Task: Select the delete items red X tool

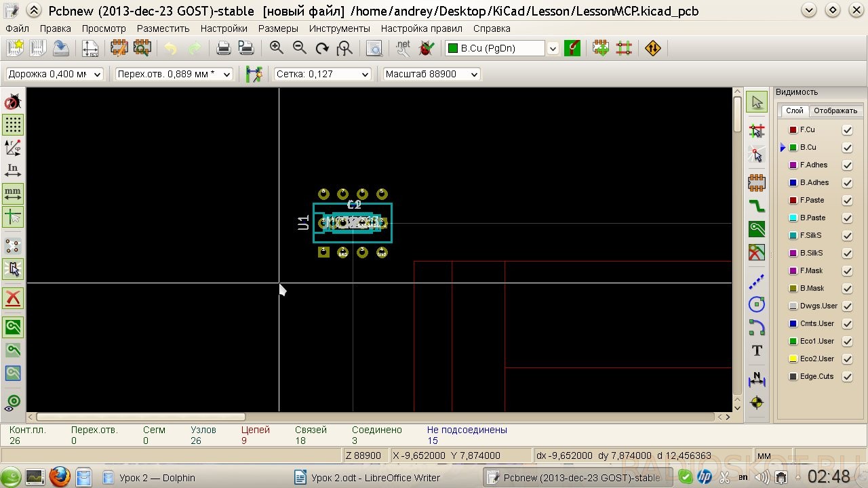Action: (x=13, y=298)
